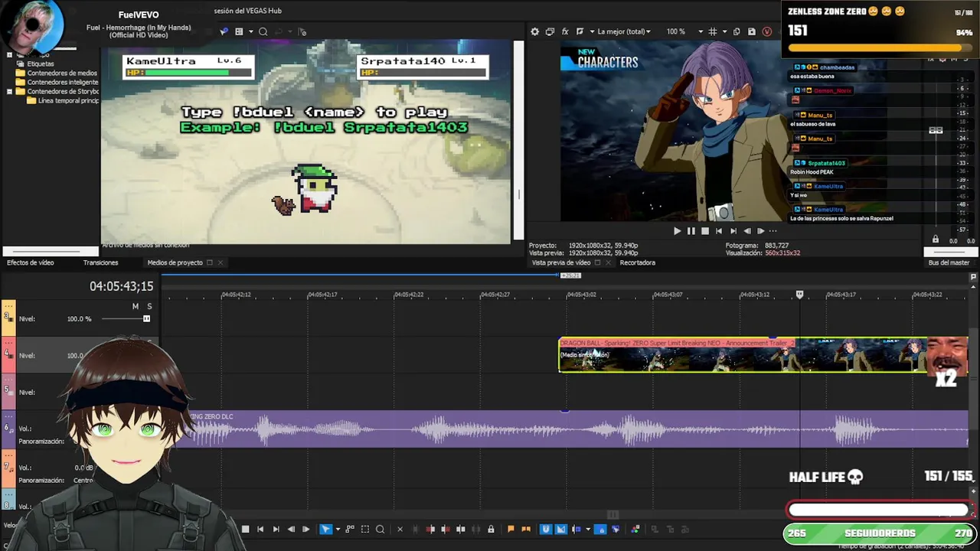Open video preview properties gear icon

click(534, 31)
